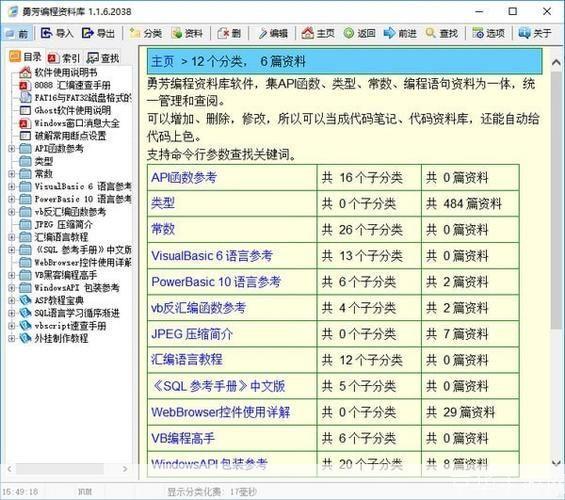Click tree panel scroll-left arrow
The image size is (565, 500).
click(x=10, y=469)
